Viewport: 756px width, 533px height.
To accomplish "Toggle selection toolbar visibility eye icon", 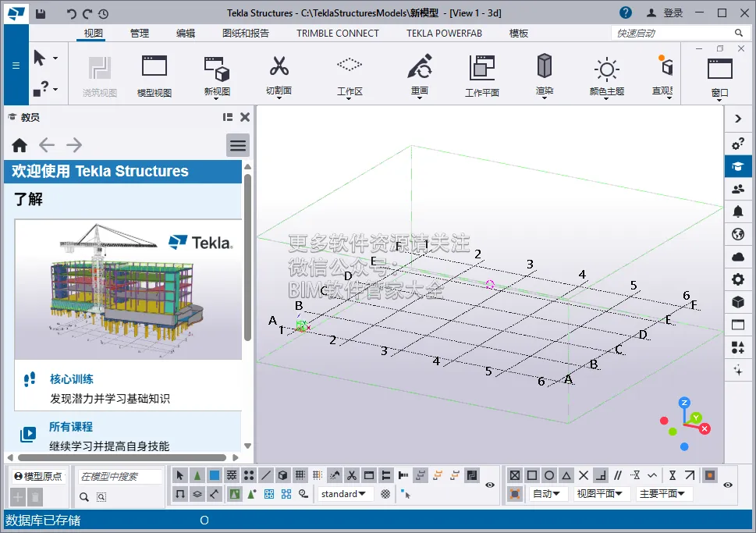I will (x=490, y=485).
